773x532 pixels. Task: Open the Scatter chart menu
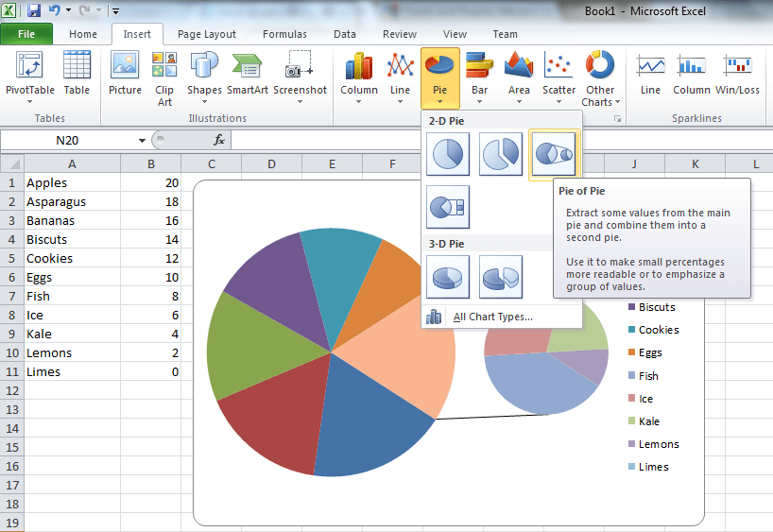click(558, 77)
